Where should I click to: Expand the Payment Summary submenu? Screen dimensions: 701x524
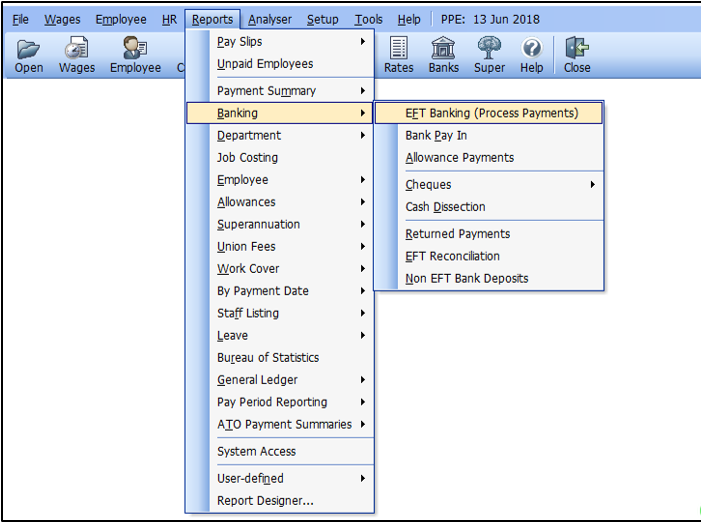pos(280,91)
